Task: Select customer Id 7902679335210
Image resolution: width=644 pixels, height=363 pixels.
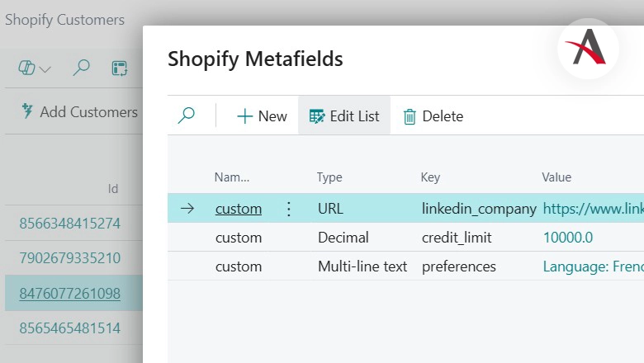Action: pos(70,258)
